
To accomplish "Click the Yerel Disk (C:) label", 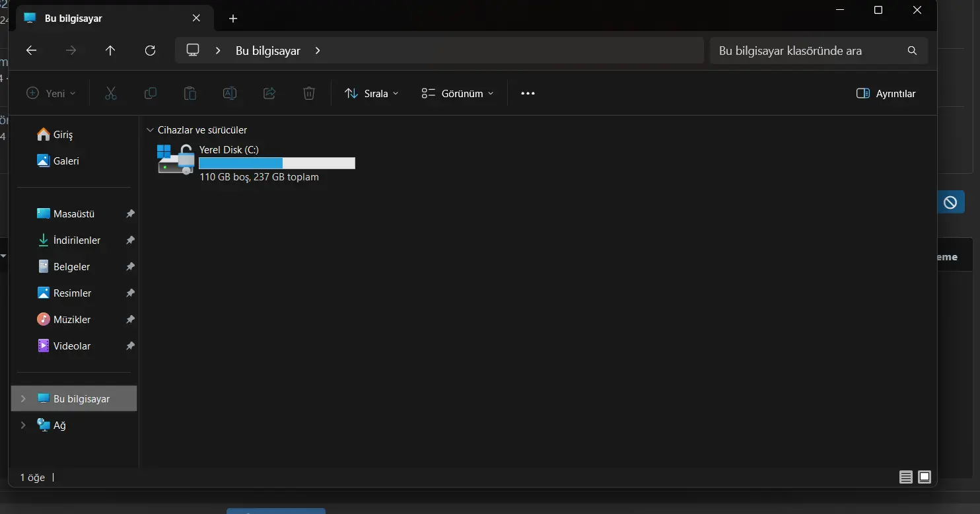I will 229,150.
